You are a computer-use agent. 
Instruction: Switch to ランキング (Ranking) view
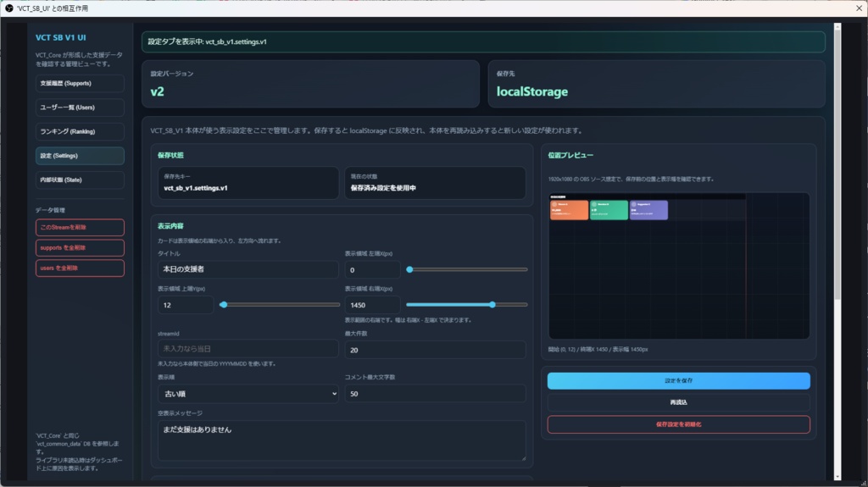(x=80, y=132)
